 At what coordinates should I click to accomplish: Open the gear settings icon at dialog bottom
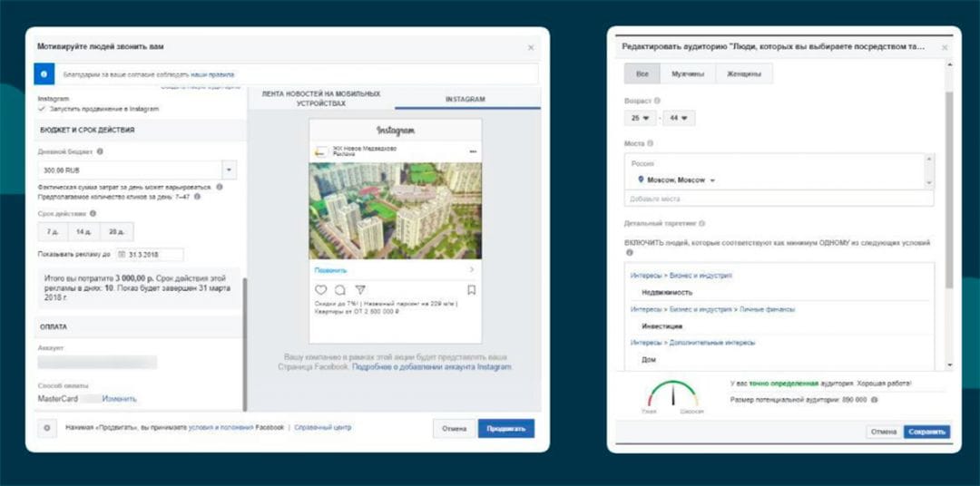point(46,429)
